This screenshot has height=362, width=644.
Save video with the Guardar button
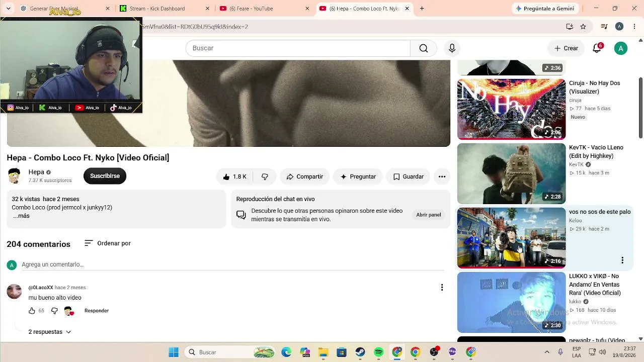[408, 176]
